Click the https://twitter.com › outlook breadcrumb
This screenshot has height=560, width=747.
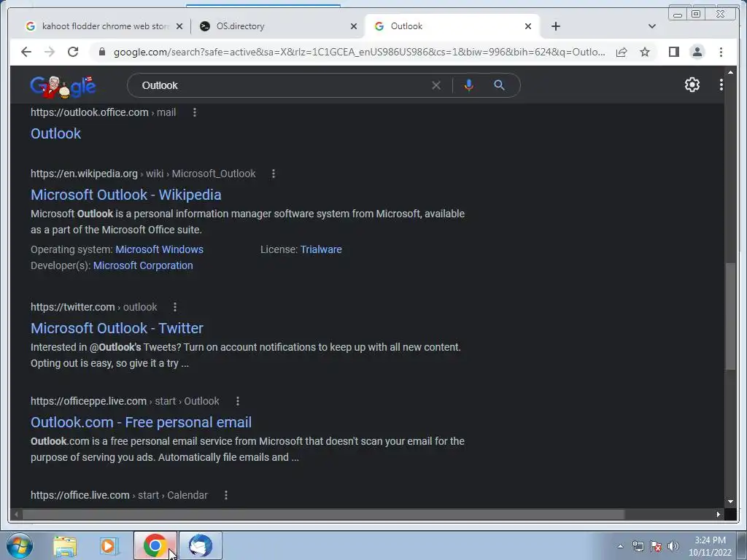94,307
